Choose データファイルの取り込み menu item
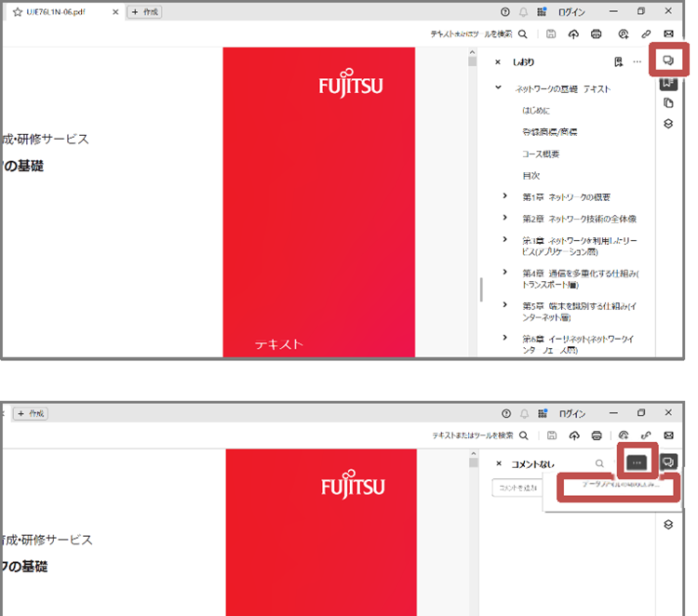Screen dimensions: 698x616 [621, 484]
